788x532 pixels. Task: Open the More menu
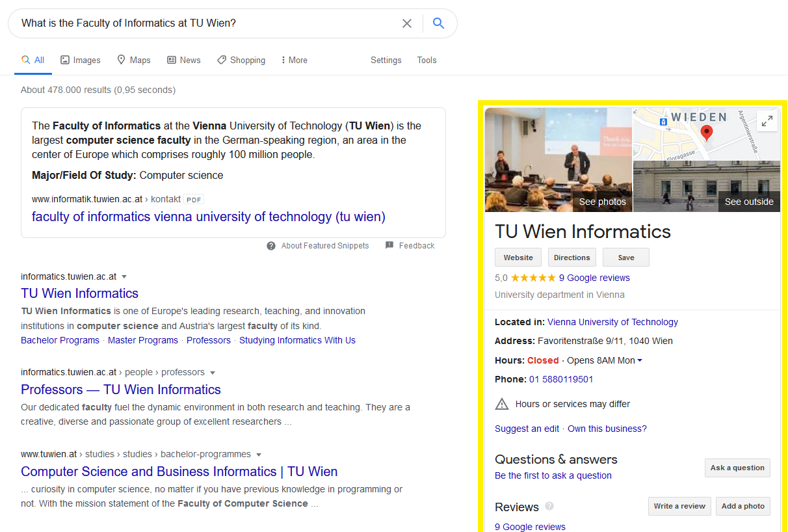[295, 60]
